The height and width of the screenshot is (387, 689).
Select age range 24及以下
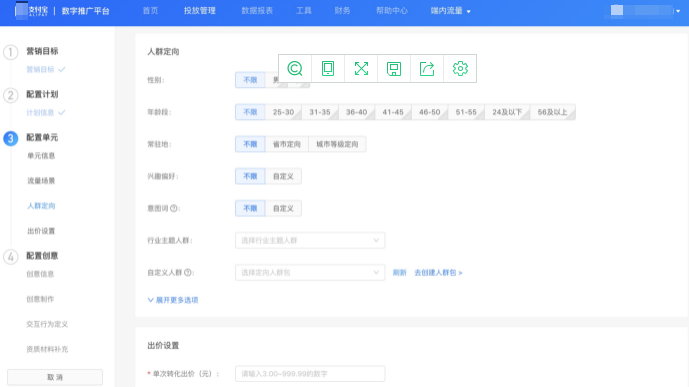507,112
